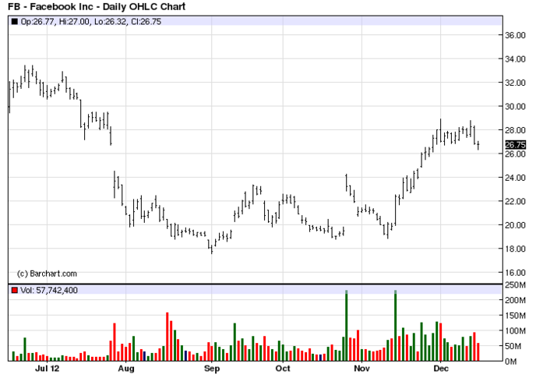Image resolution: width=536 pixels, height=392 pixels.
Task: Click the 36.00 price axis label
Action: [x=516, y=35]
